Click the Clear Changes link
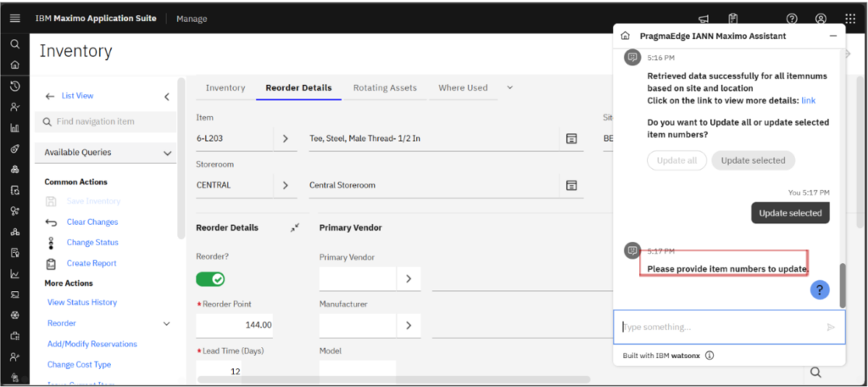Screen dimensions: 868x387 [92, 222]
